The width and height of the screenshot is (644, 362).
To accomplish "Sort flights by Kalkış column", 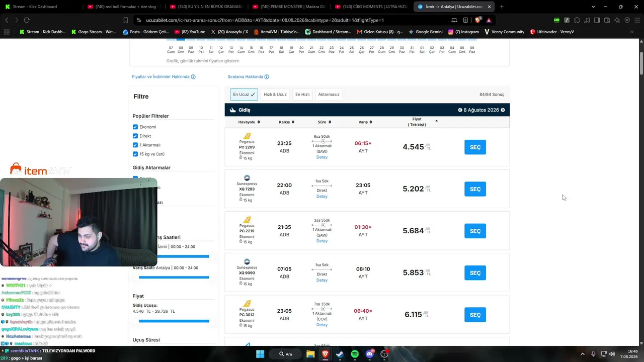I will coord(286,122).
